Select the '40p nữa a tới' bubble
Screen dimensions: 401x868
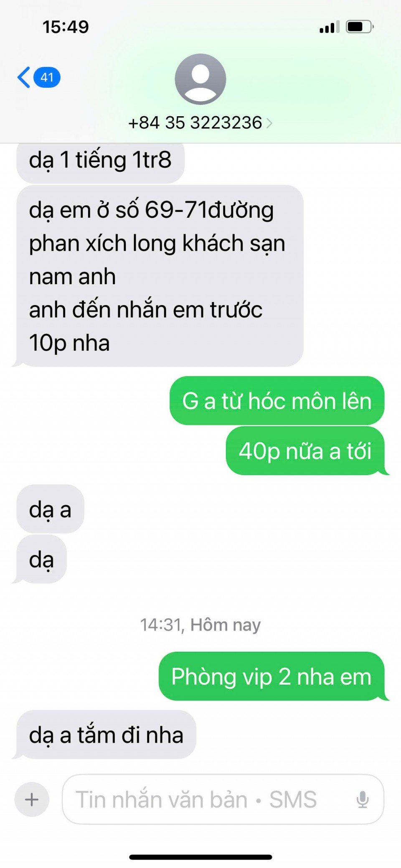pos(305,451)
